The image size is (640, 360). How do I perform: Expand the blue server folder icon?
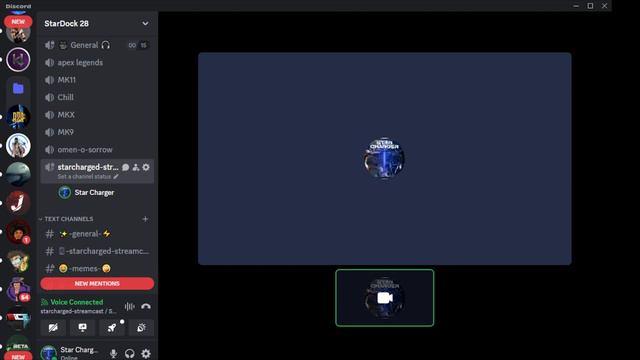[18, 88]
